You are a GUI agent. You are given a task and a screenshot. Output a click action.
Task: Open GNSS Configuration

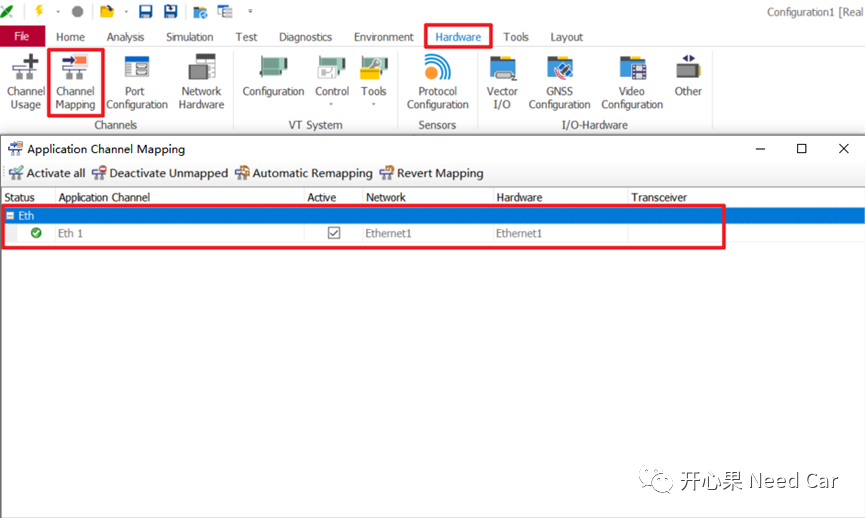coord(559,83)
